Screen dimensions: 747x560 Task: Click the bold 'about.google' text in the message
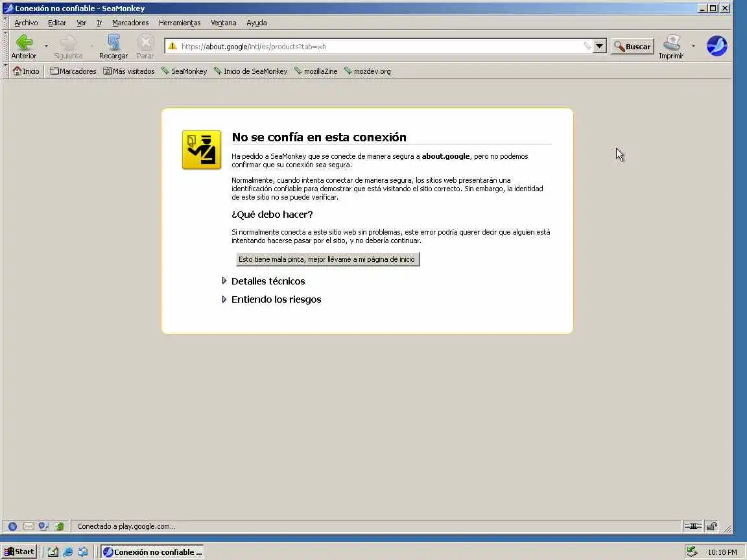pos(445,156)
